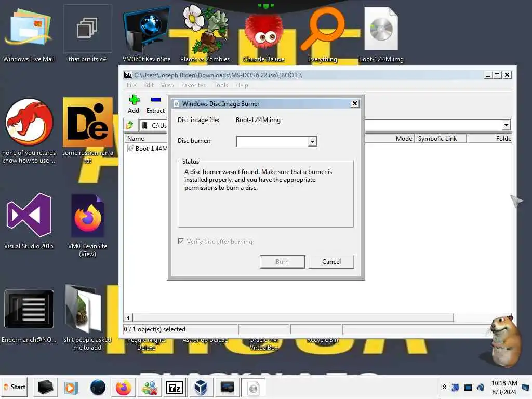532x399 pixels.
Task: Open the Help menu in 7-Zip
Action: (242, 85)
